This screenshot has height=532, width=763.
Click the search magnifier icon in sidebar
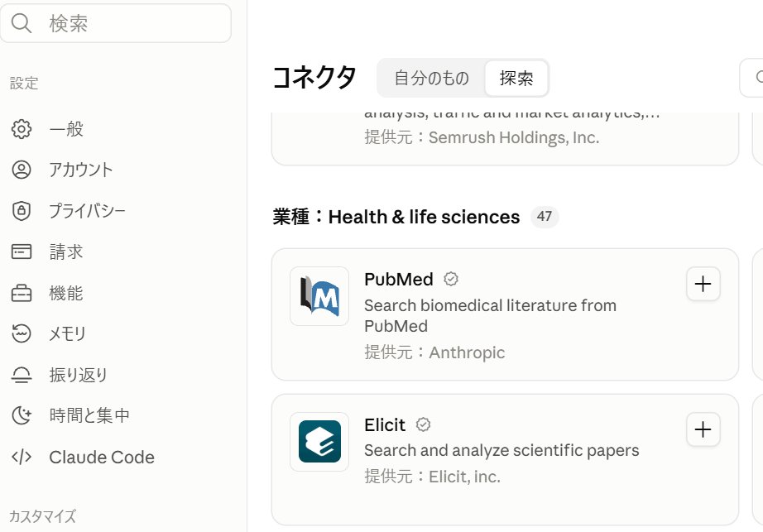[x=22, y=23]
